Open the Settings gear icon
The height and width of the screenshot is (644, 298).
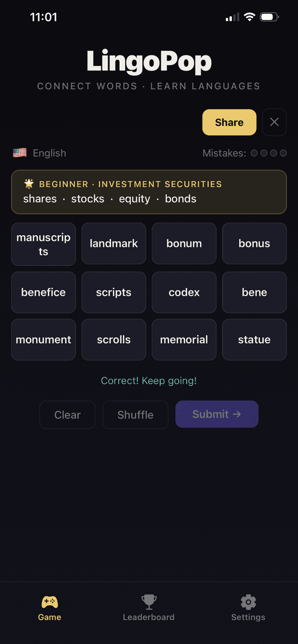click(x=248, y=602)
